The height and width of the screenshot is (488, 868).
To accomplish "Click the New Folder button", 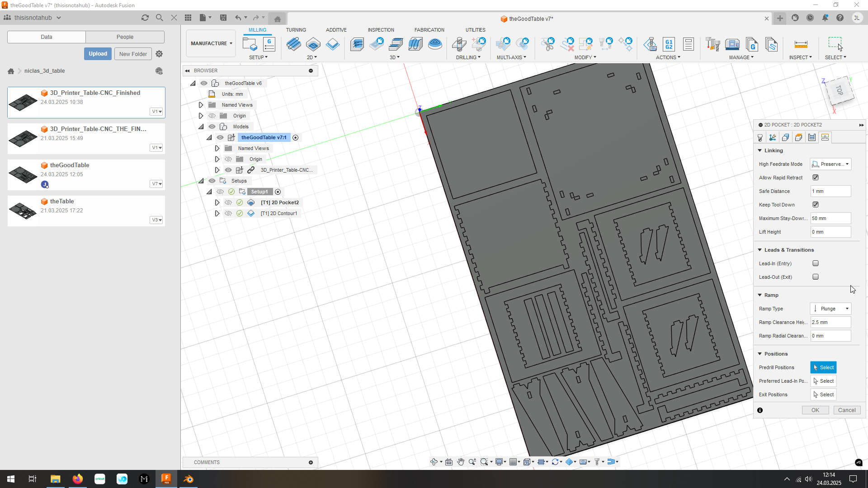I will (x=133, y=54).
